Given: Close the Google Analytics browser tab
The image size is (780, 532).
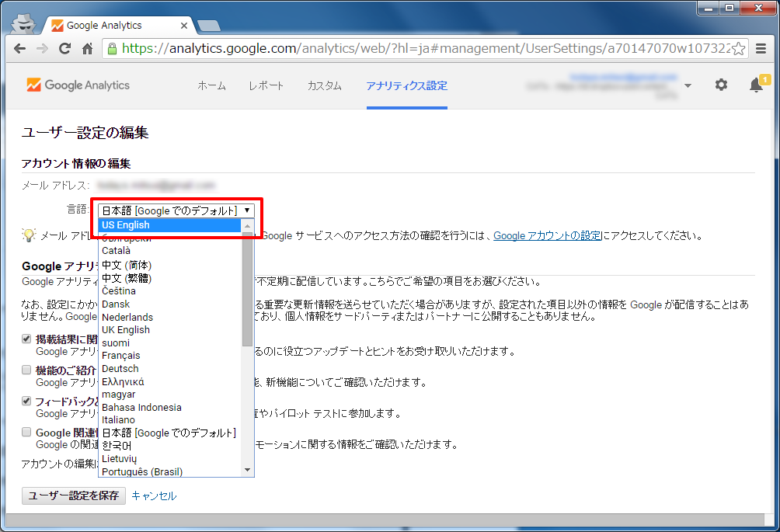Looking at the screenshot, I should point(184,26).
